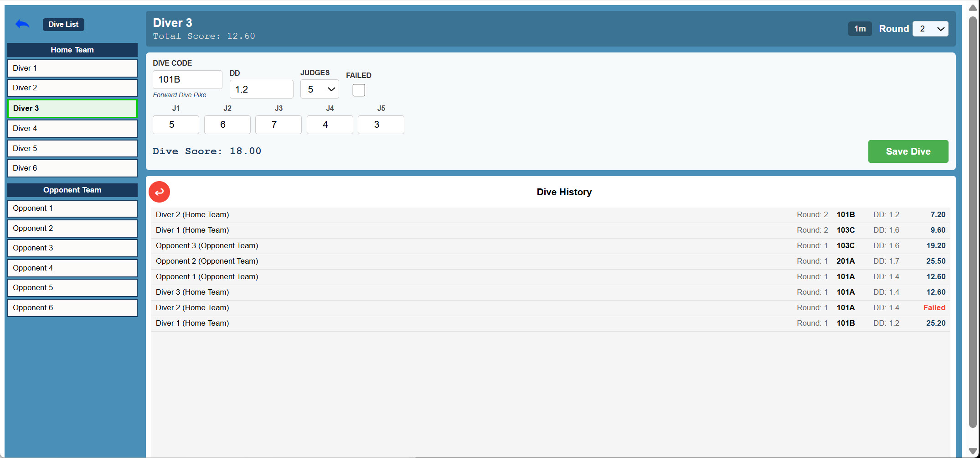The width and height of the screenshot is (980, 458).
Task: Select Opponent 2 in the sidebar list
Action: pos(72,229)
